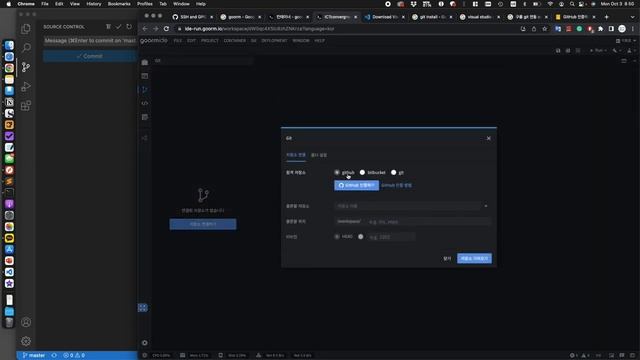The image size is (640, 360).
Task: Click the synchronize changes status bar icon
Action: [x=54, y=356]
